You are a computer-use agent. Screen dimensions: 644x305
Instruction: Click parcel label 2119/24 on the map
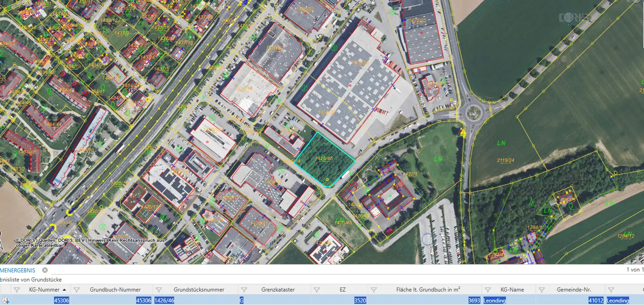point(506,160)
